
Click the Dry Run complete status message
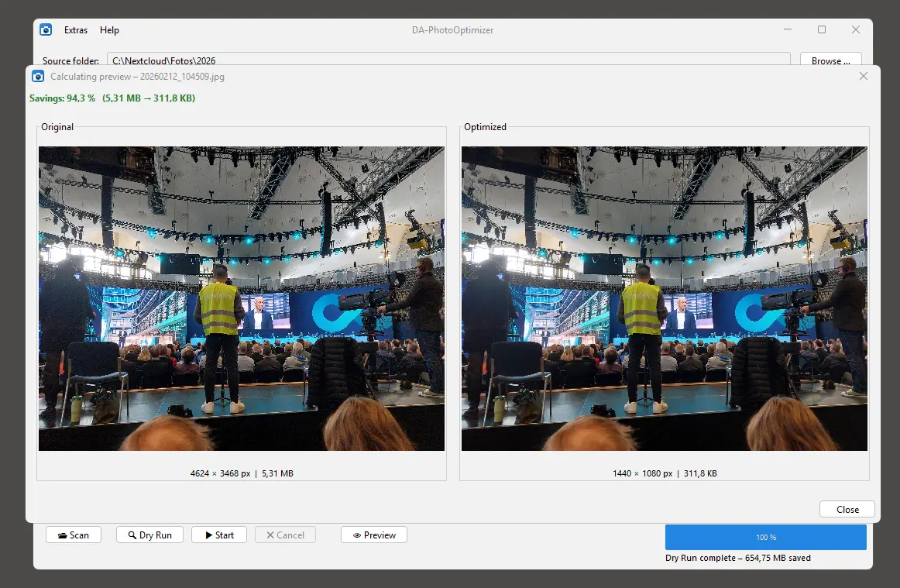(x=737, y=558)
